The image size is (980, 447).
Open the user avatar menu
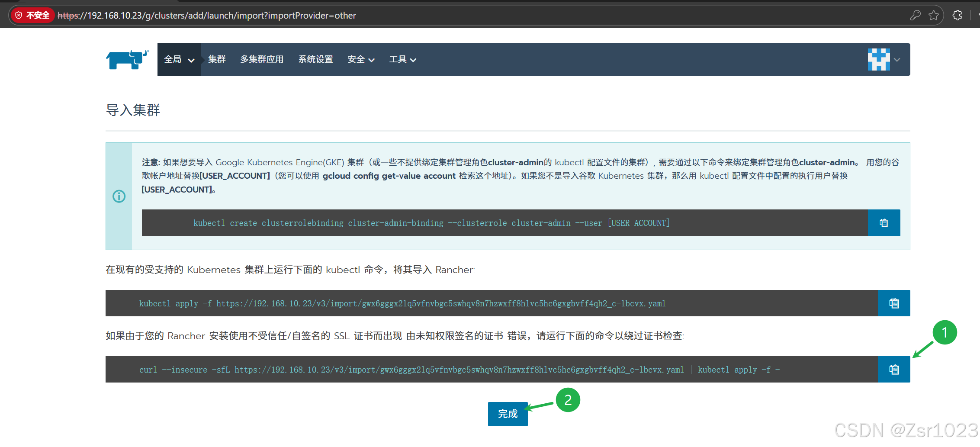point(879,59)
